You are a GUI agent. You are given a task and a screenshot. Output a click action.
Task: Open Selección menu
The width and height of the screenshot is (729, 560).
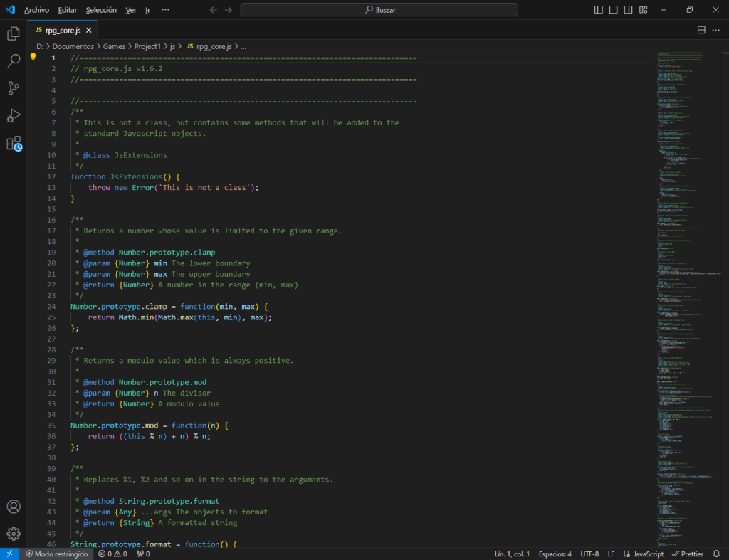tap(101, 10)
